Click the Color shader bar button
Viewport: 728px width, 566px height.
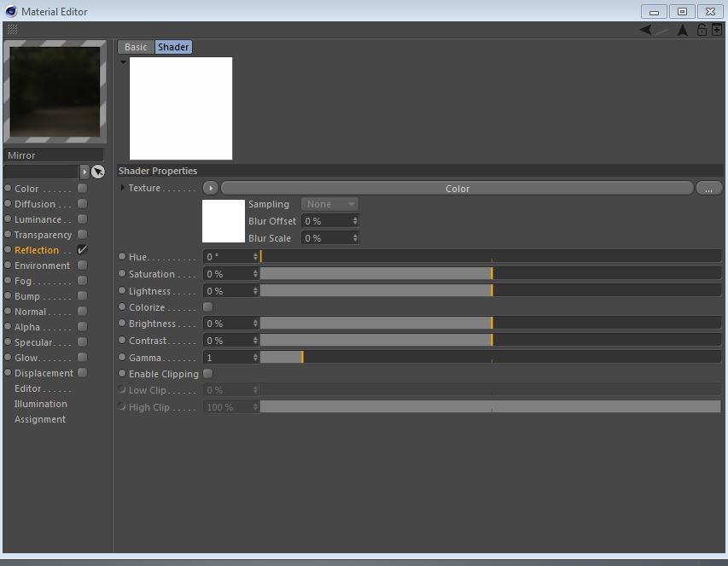click(x=457, y=188)
